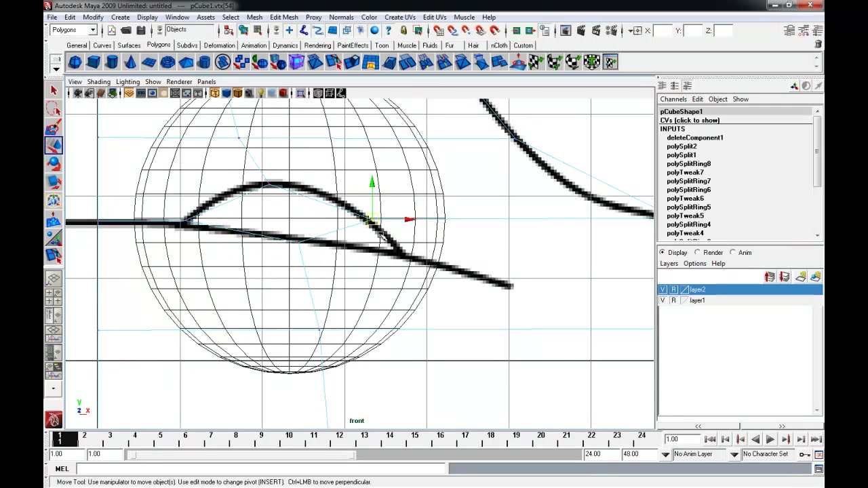Viewport: 868px width, 488px height.
Task: Open the Edit Mesh menu
Action: (x=283, y=17)
